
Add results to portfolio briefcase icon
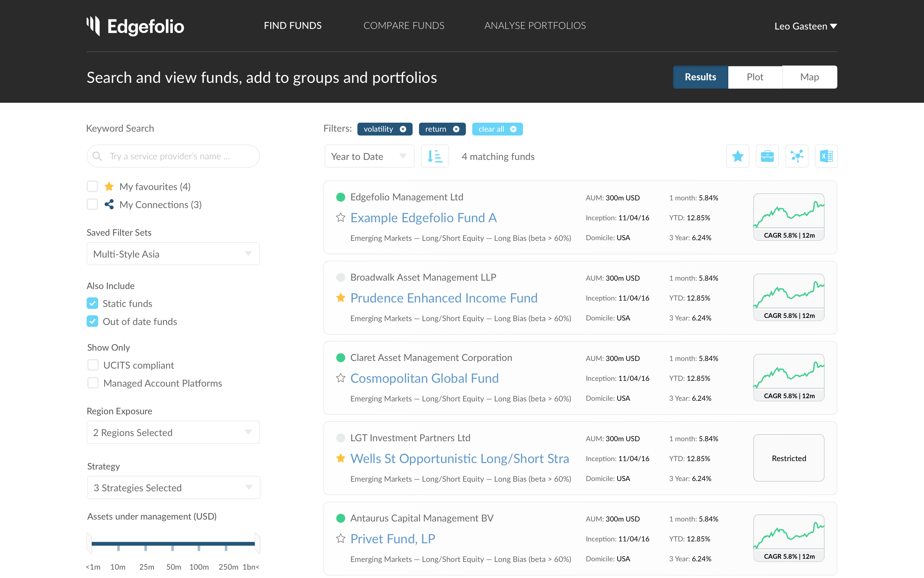point(767,156)
